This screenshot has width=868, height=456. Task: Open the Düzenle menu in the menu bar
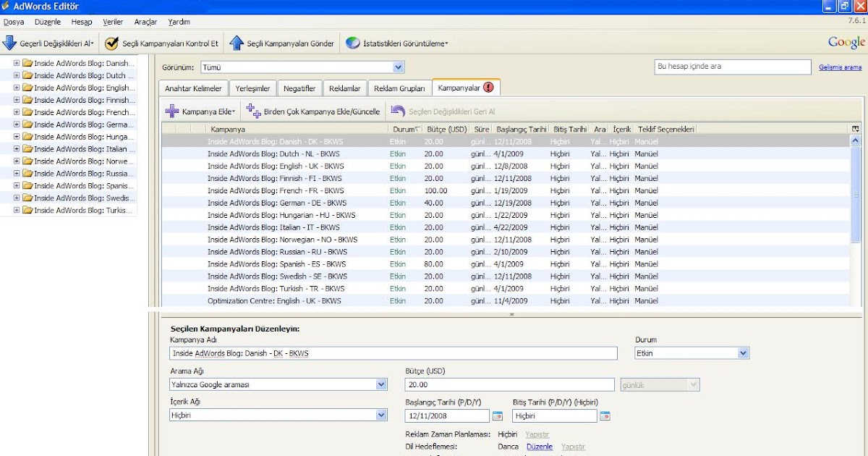pos(48,22)
